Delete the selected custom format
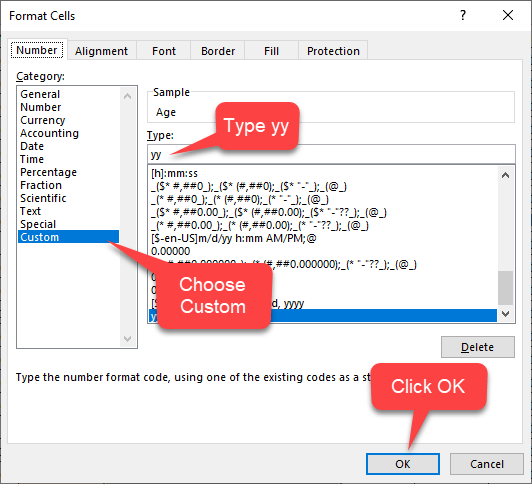The image size is (532, 484). (477, 347)
